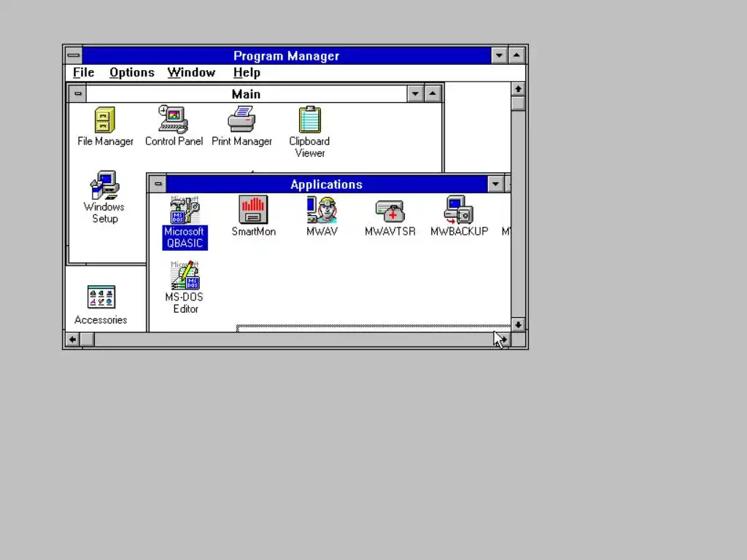747x560 pixels.
Task: Select the Windows Setup icon
Action: click(104, 197)
